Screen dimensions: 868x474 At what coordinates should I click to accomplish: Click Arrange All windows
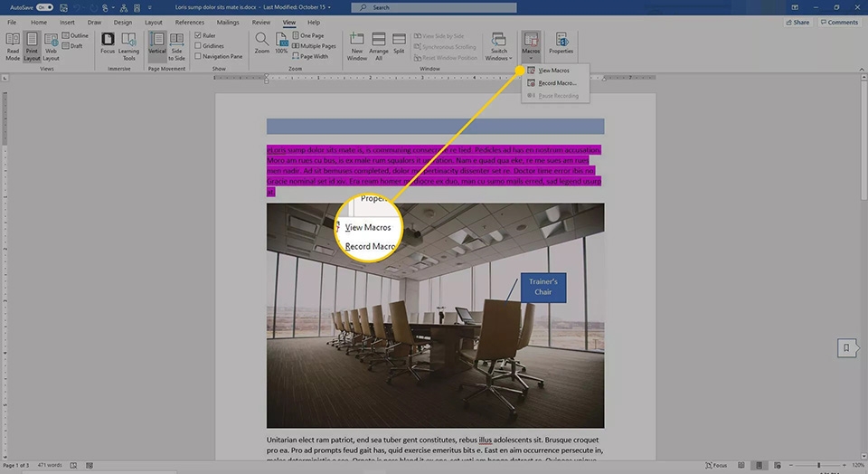tap(379, 46)
